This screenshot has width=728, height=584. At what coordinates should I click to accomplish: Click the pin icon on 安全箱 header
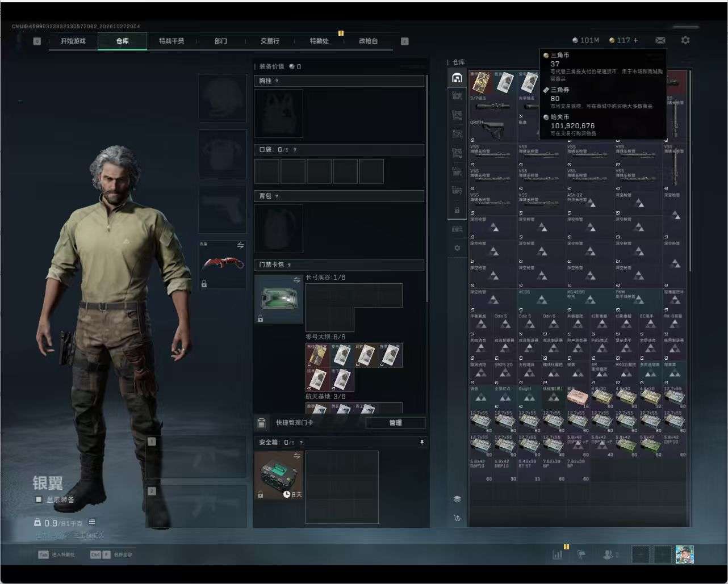click(x=421, y=442)
